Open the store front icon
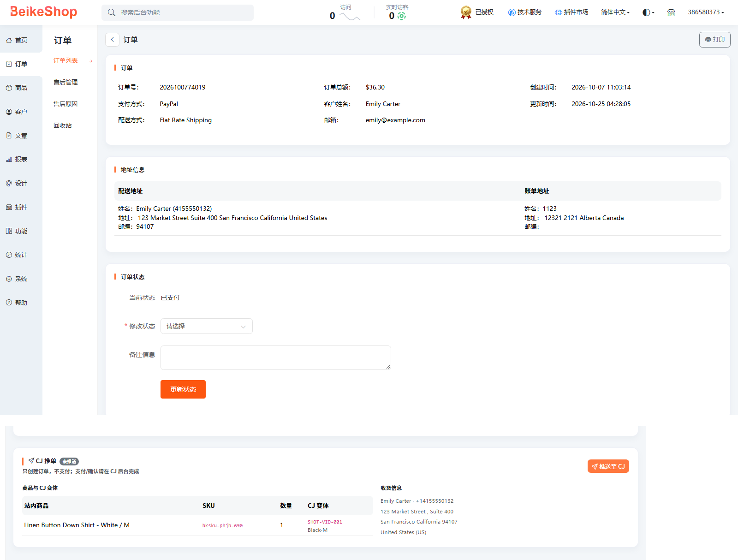The width and height of the screenshot is (738, 560). 671,12
